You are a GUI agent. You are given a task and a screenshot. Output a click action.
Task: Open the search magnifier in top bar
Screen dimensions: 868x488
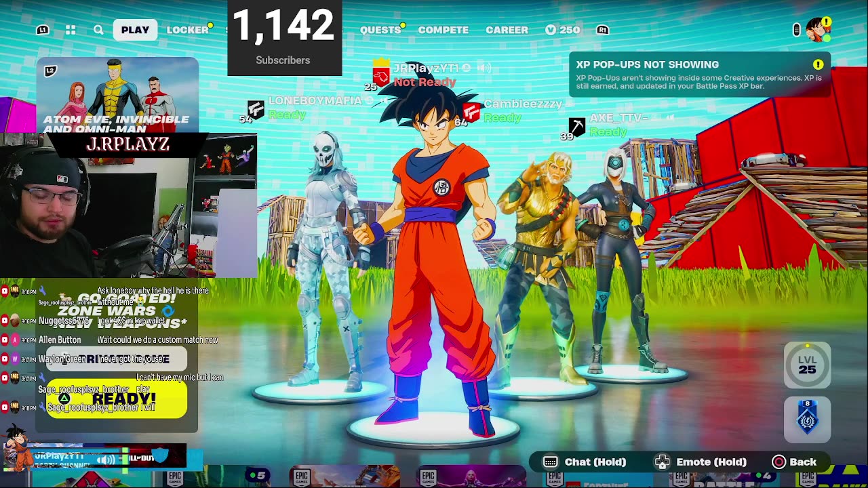coord(98,30)
